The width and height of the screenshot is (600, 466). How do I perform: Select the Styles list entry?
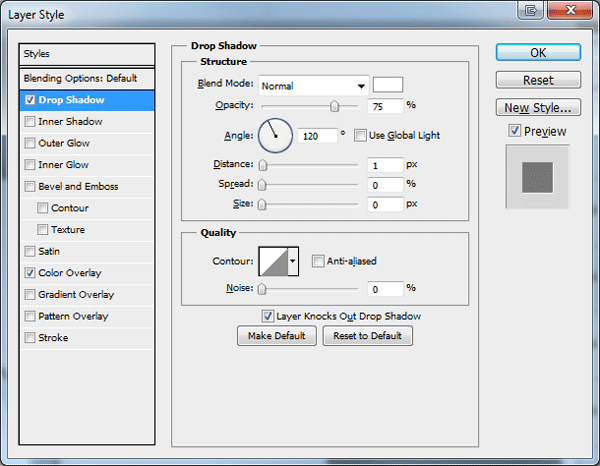point(87,54)
